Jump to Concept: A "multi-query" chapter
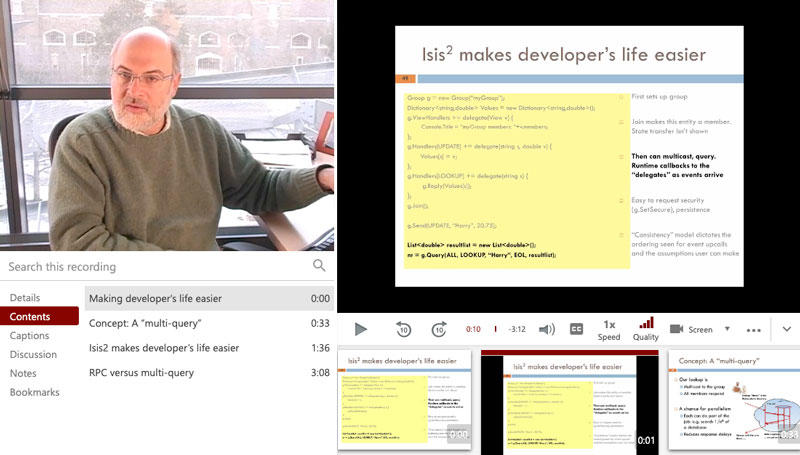The image size is (800, 455). tap(145, 323)
